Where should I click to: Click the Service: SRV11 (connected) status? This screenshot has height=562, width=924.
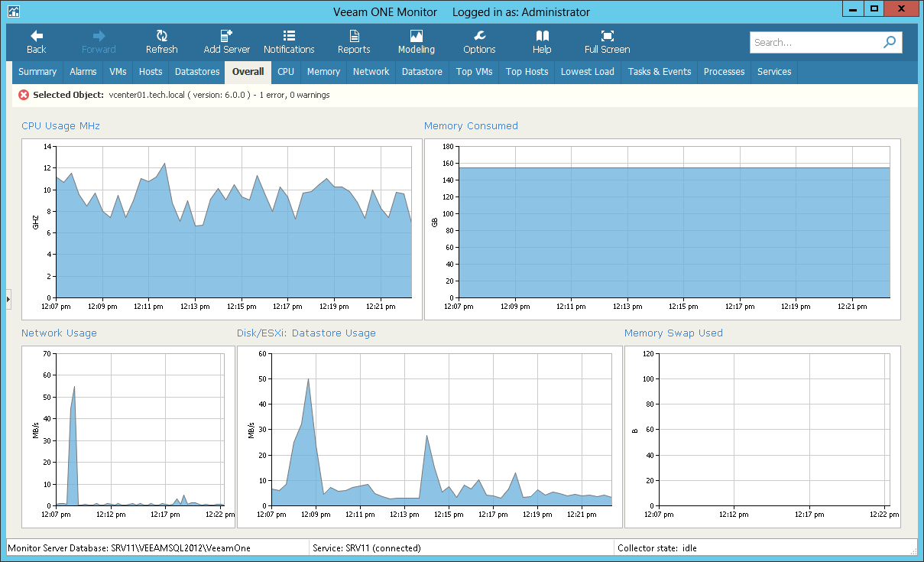pyautogui.click(x=367, y=548)
